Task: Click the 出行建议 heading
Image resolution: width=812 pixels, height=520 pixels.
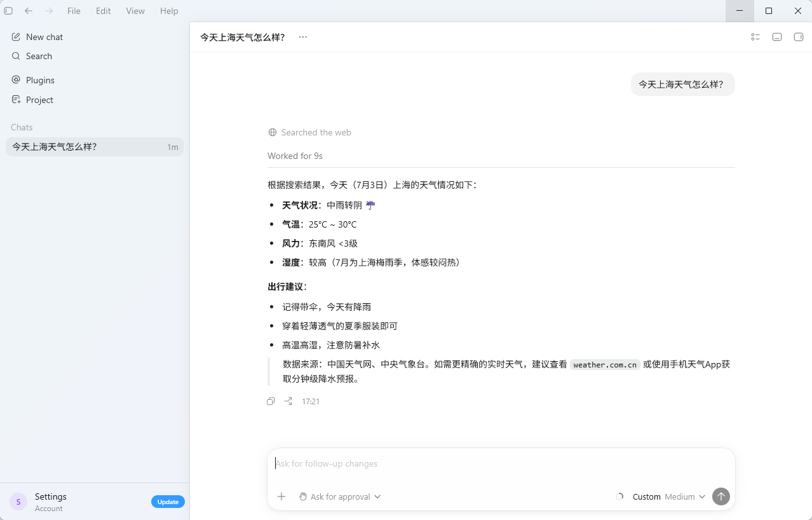Action: coord(287,287)
